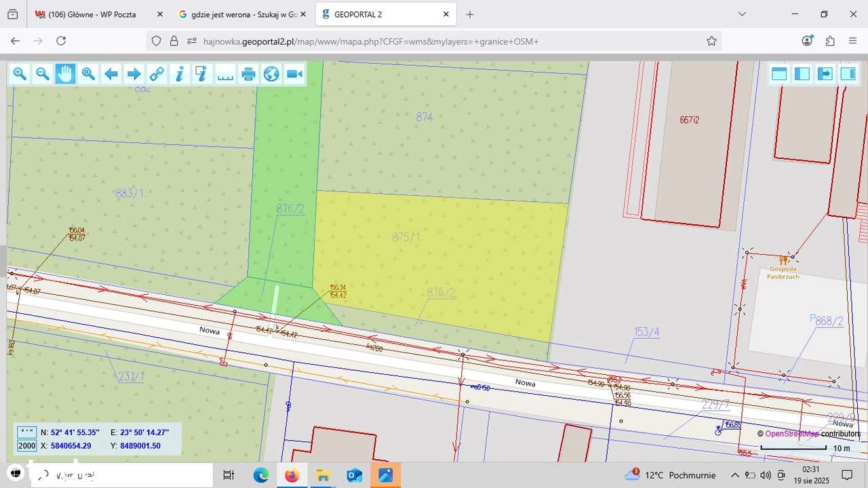Select the object info tool
The width and height of the screenshot is (868, 488).
point(180,74)
